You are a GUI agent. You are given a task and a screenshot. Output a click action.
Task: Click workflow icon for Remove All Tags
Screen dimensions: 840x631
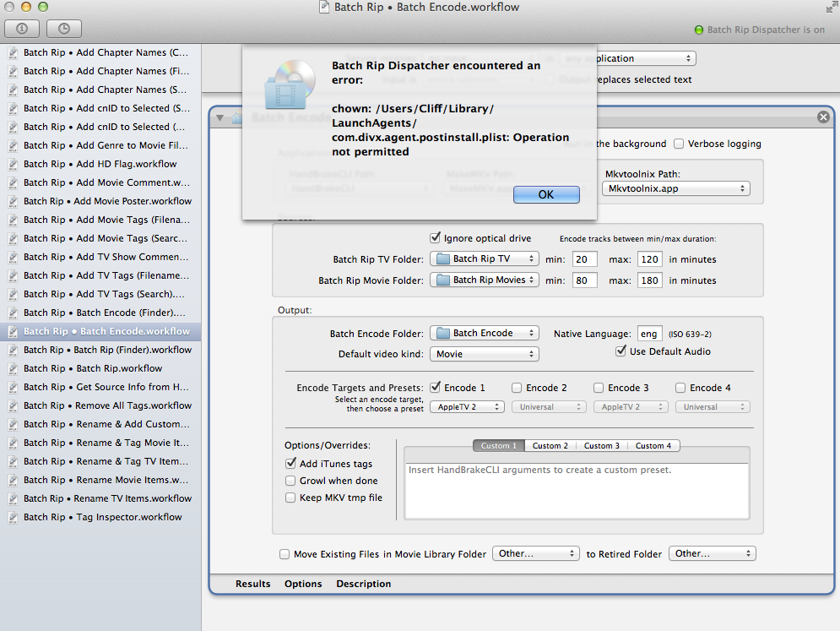13,405
